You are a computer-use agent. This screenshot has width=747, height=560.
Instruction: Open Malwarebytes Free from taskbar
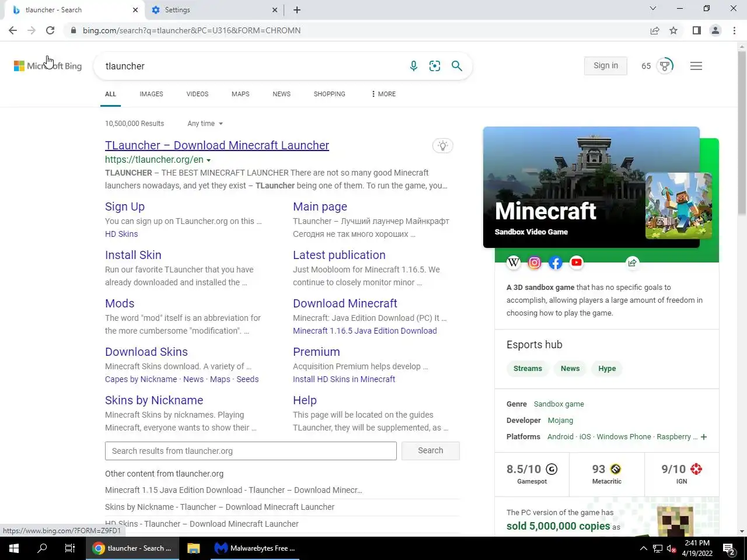pos(254,548)
